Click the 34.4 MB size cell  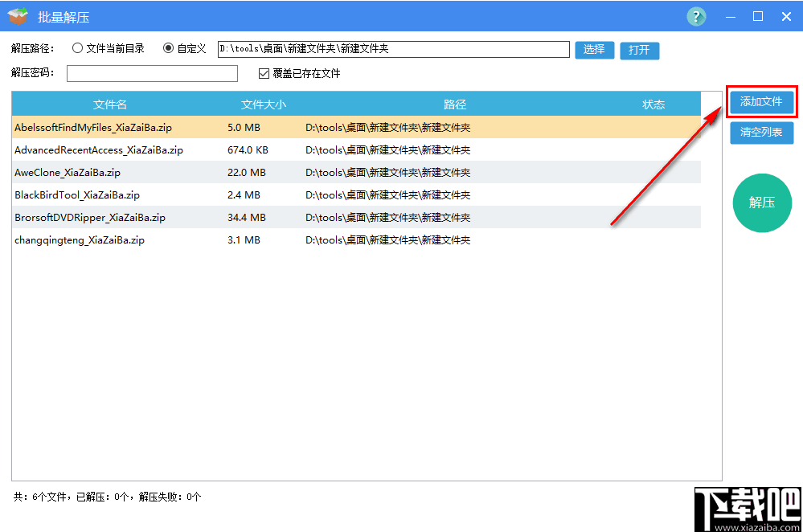247,218
